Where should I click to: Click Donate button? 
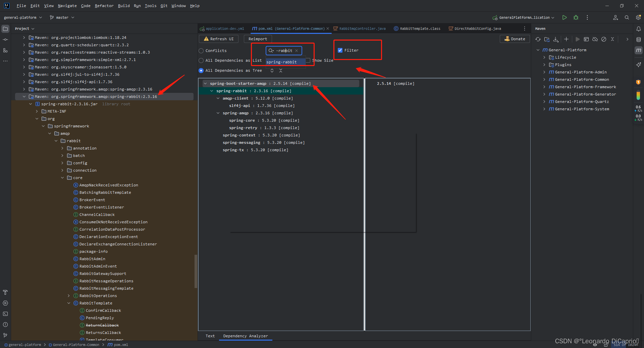click(x=515, y=39)
